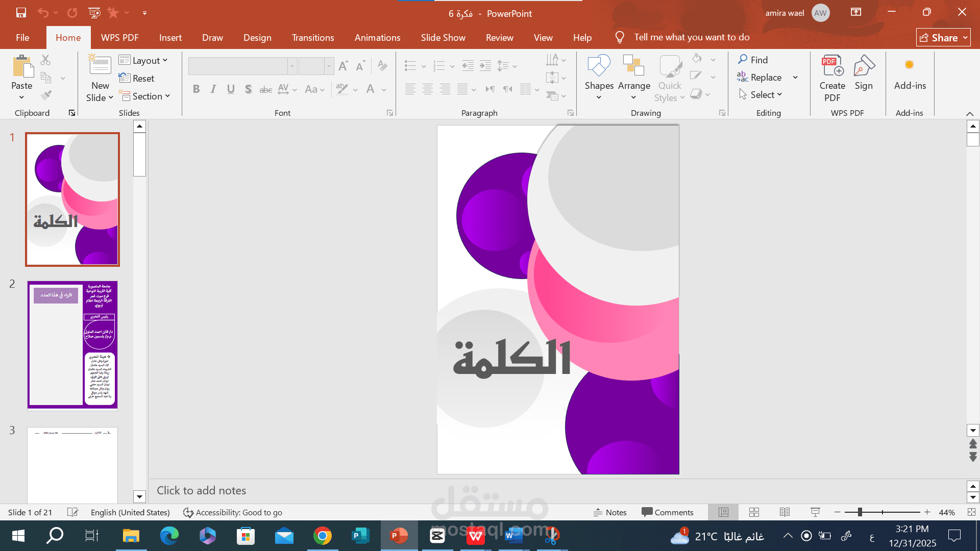Open the Sign tool in WPS PDF group
The image size is (980, 551).
tap(864, 66)
